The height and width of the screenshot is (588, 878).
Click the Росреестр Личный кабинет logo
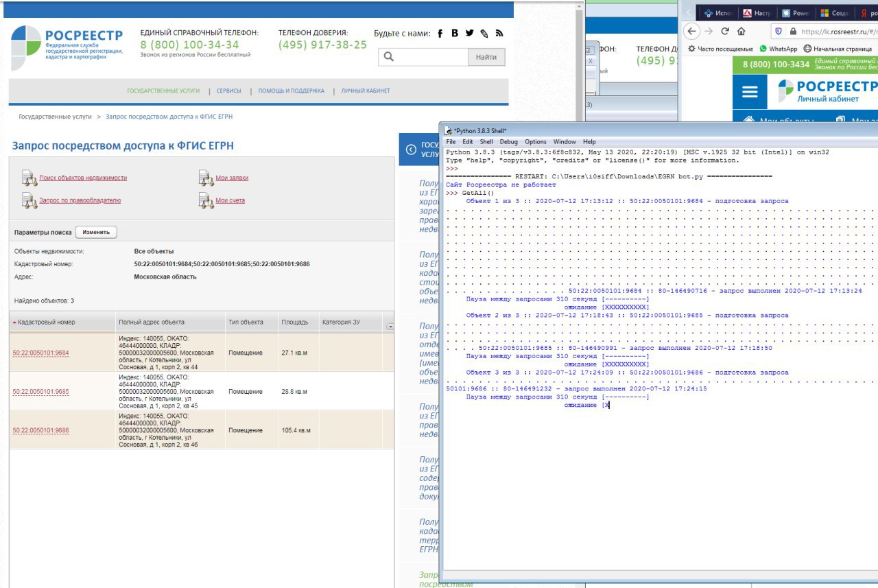[x=829, y=91]
